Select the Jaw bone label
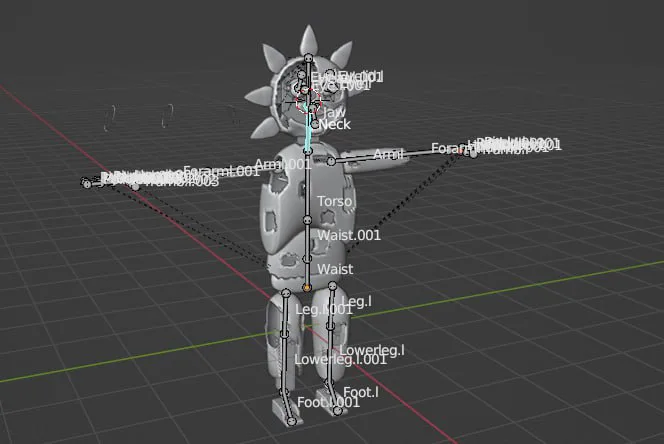 click(x=333, y=112)
